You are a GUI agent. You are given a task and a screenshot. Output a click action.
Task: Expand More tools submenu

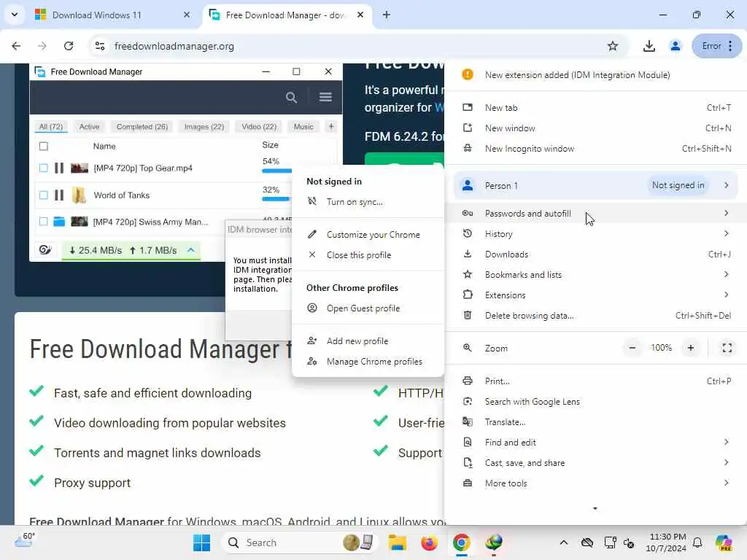pyautogui.click(x=596, y=483)
